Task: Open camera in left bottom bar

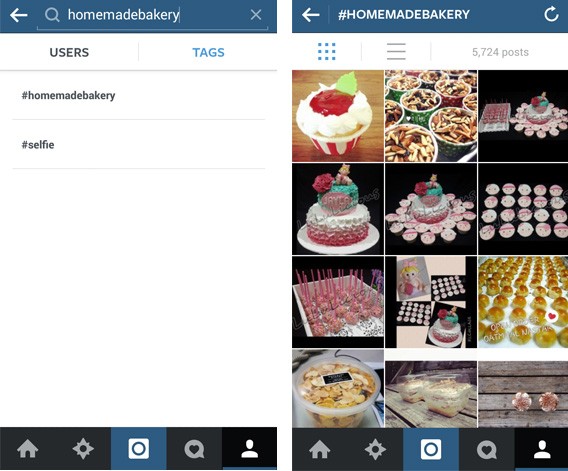Action: pyautogui.click(x=139, y=449)
